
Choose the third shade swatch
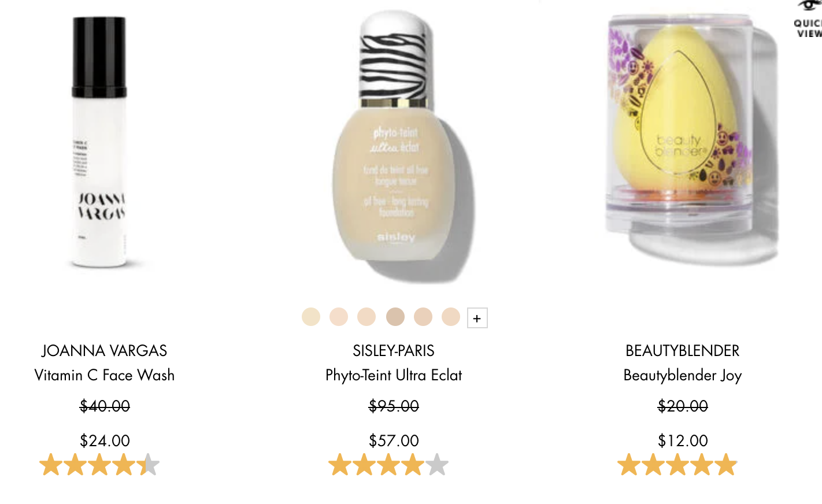[366, 317]
